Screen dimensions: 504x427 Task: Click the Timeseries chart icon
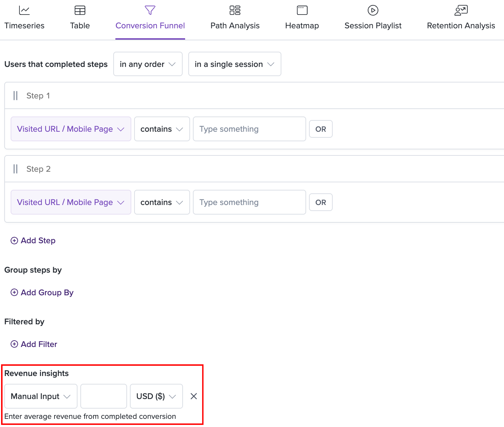point(24,10)
